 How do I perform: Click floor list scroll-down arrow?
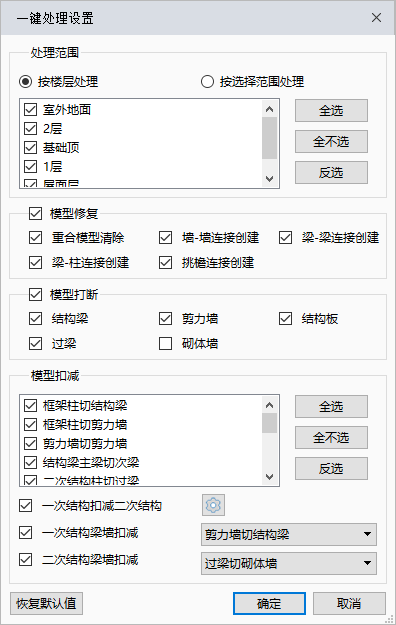[270, 179]
